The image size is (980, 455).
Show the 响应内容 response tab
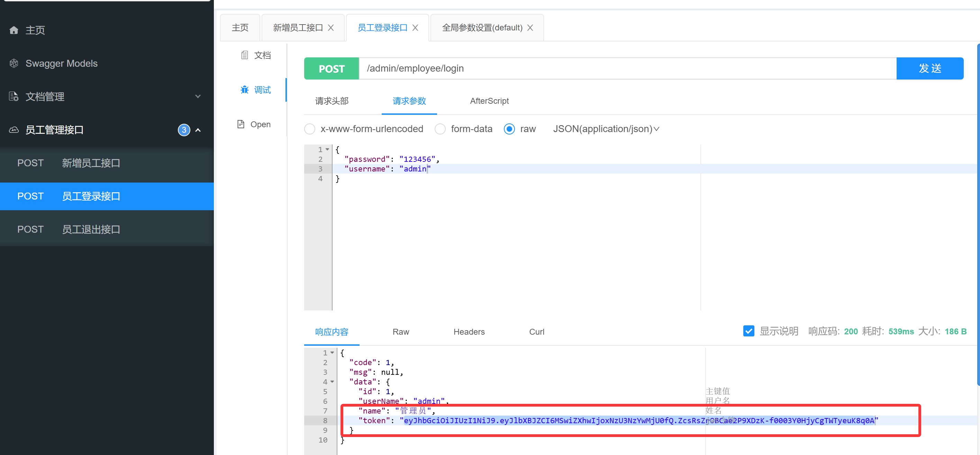(x=332, y=332)
